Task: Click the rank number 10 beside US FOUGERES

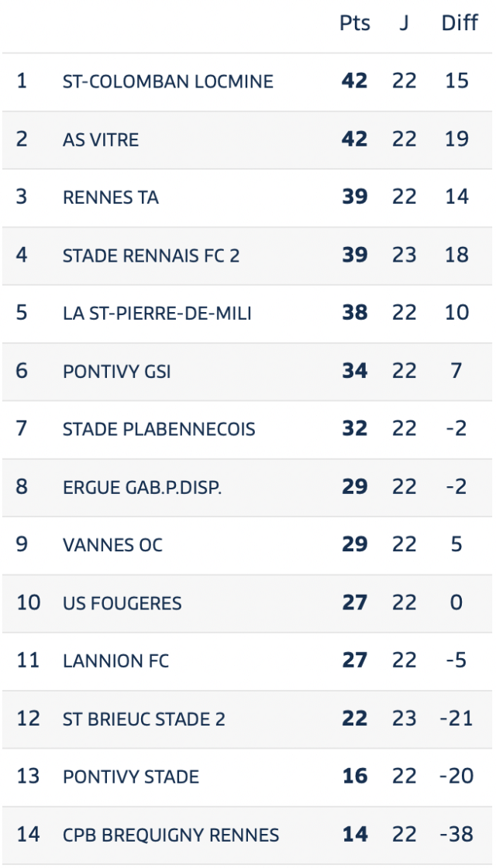Action: point(28,603)
